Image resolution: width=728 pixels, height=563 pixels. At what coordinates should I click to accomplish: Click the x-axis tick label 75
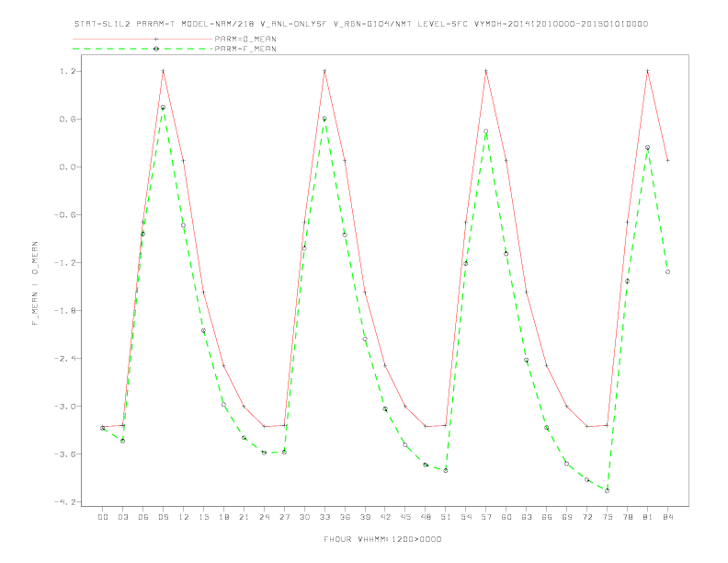[607, 517]
